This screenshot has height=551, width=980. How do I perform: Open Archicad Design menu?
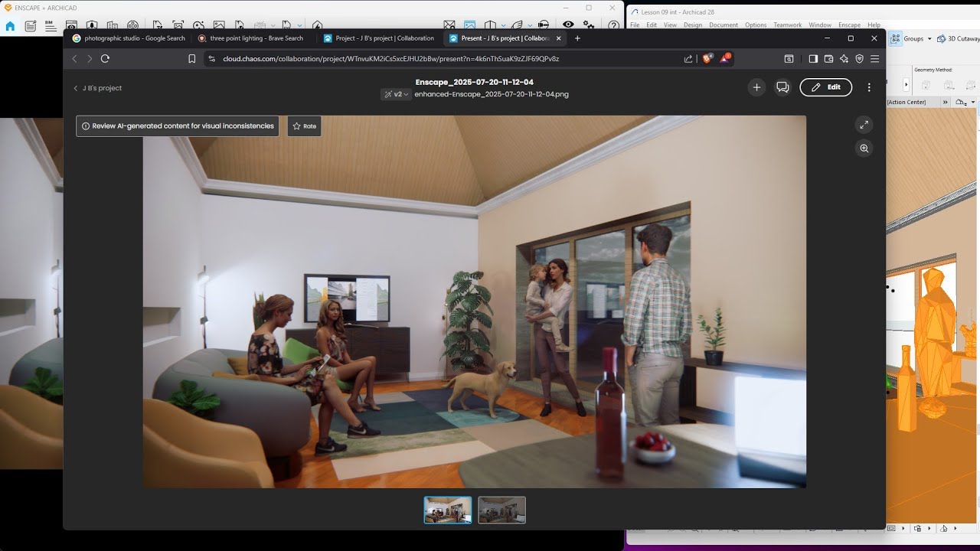point(693,24)
